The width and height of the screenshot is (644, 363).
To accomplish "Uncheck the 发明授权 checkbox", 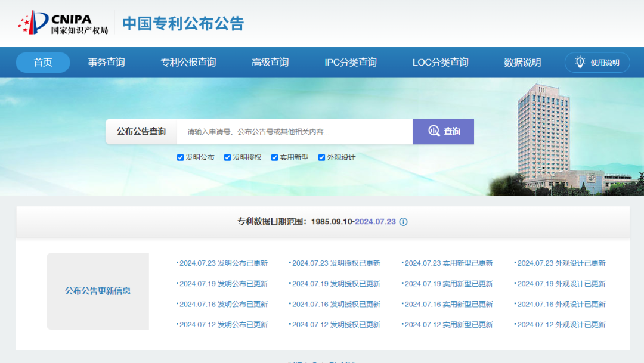I will pos(228,157).
